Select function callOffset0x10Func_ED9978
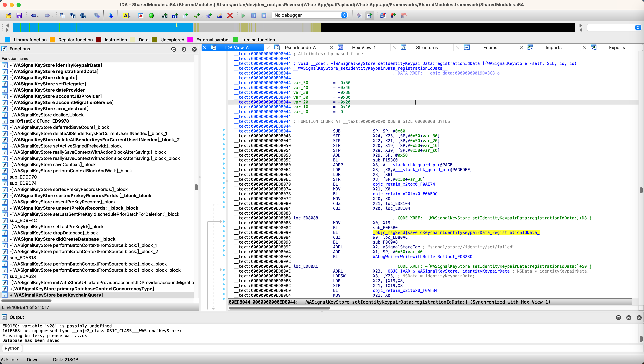644x364 pixels. coord(39,121)
